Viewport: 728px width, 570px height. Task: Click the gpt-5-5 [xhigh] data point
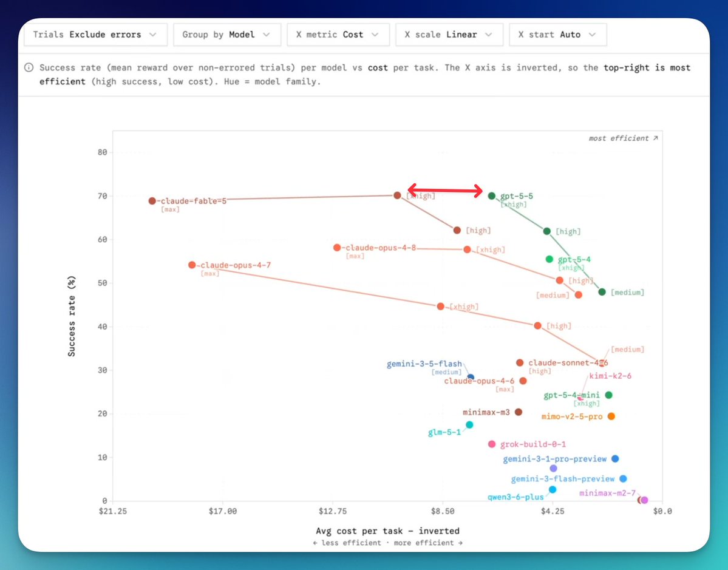492,196
